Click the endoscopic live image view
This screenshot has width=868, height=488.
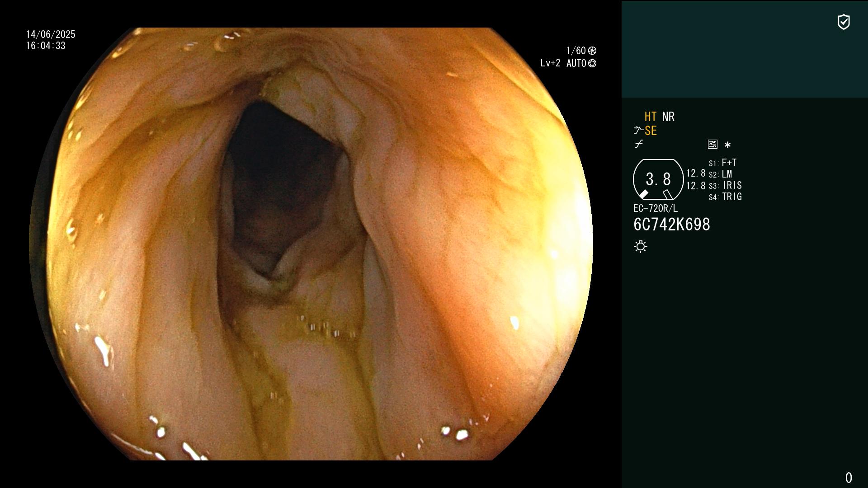(311, 244)
